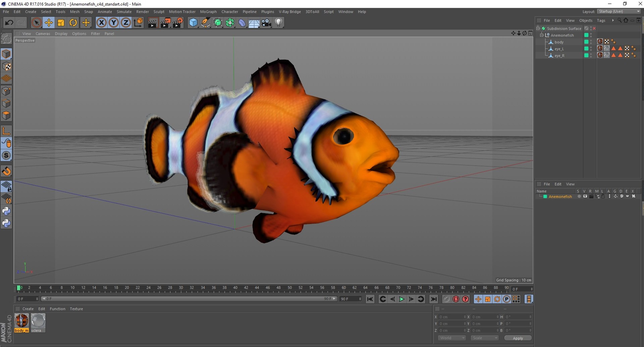Add a Light object icon
This screenshot has width=644, height=347.
click(x=278, y=23)
